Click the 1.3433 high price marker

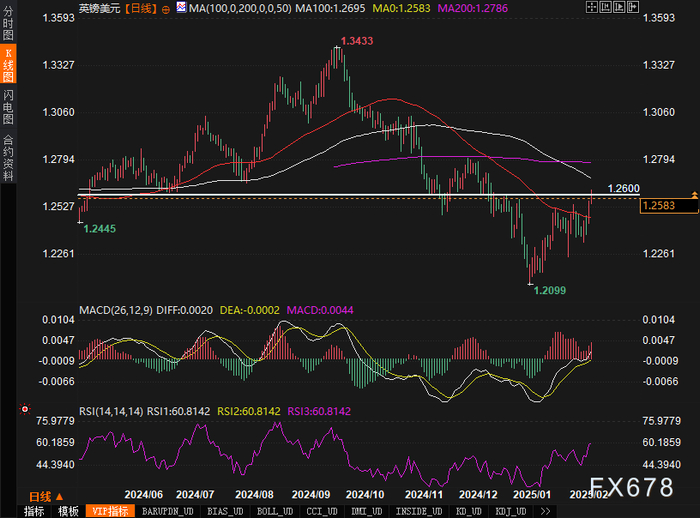click(357, 41)
